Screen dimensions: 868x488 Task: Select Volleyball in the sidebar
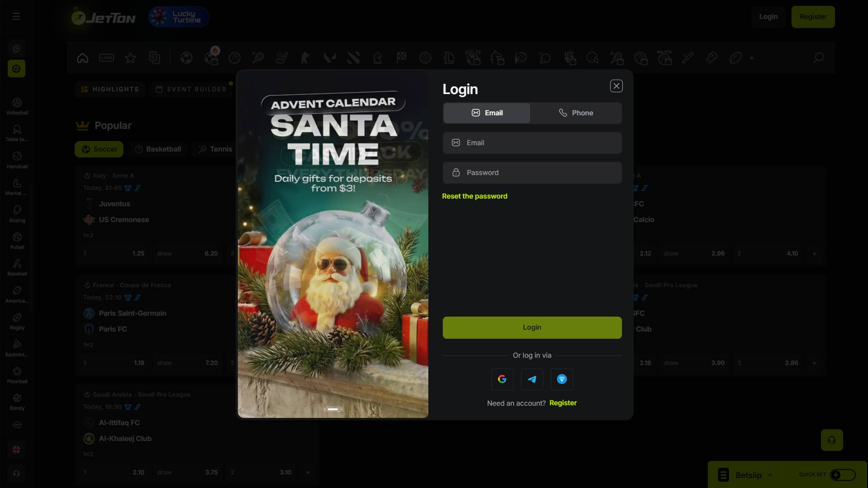pyautogui.click(x=17, y=107)
